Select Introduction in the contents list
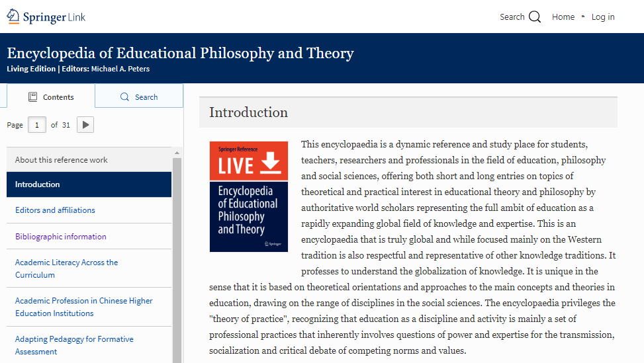 89,184
